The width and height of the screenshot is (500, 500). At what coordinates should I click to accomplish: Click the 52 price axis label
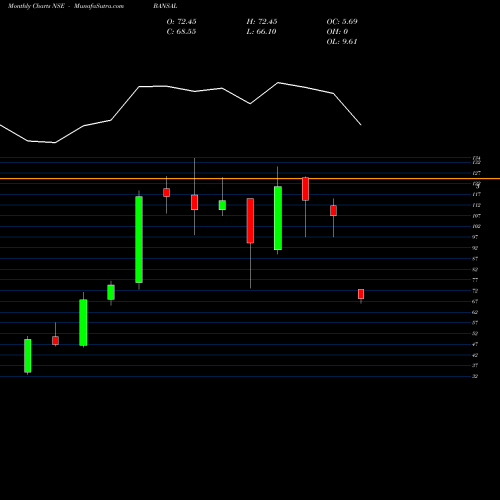[475, 333]
